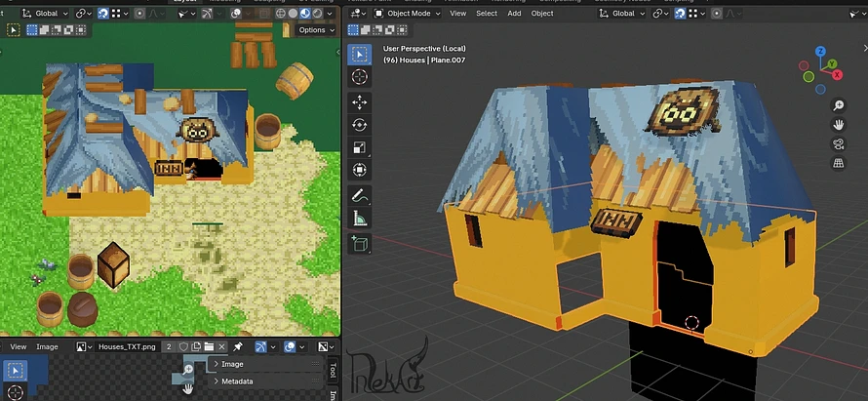
Task: Activate the Move tool in the toolbar
Action: click(359, 102)
